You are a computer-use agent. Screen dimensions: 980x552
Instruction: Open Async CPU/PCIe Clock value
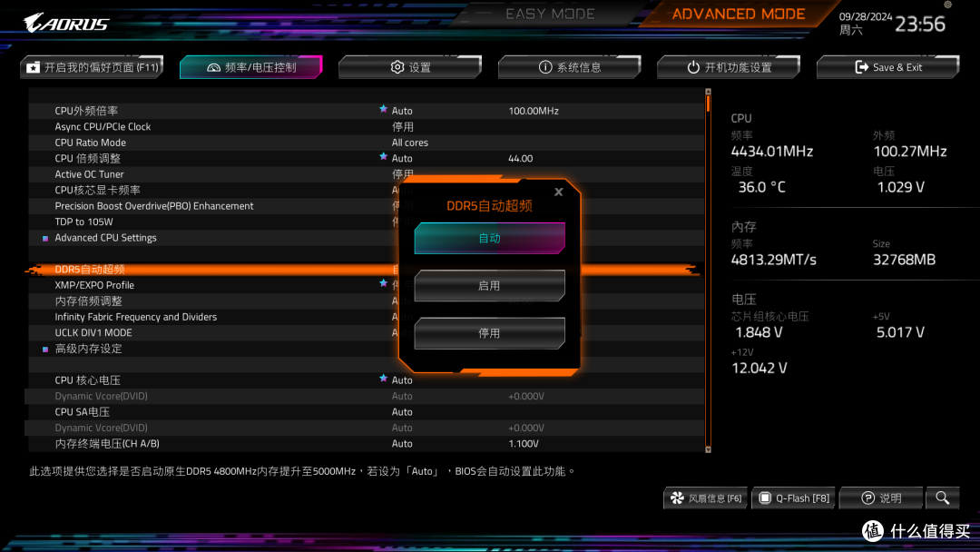pos(403,127)
